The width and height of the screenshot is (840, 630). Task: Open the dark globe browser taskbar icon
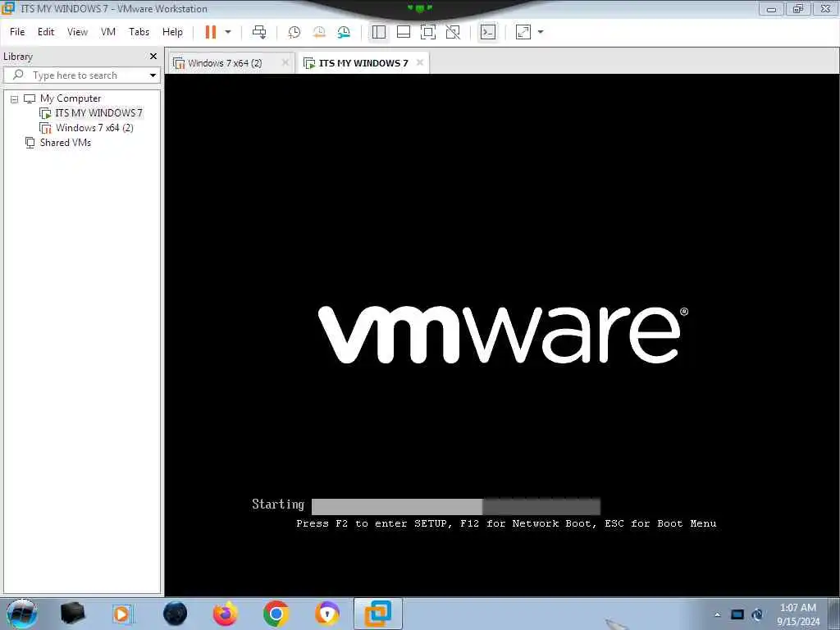click(176, 614)
